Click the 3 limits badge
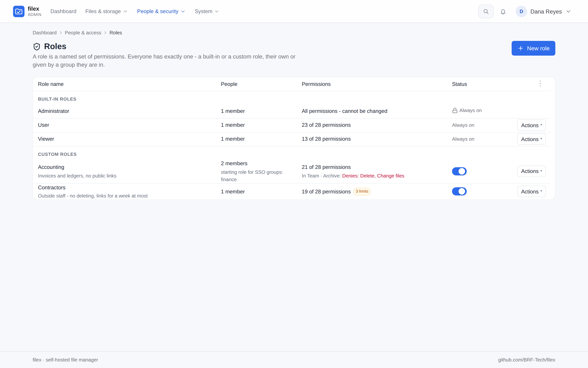 pyautogui.click(x=362, y=191)
